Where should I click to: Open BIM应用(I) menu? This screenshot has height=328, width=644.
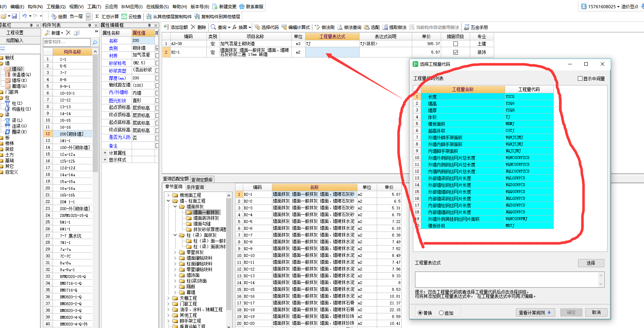(x=132, y=6)
